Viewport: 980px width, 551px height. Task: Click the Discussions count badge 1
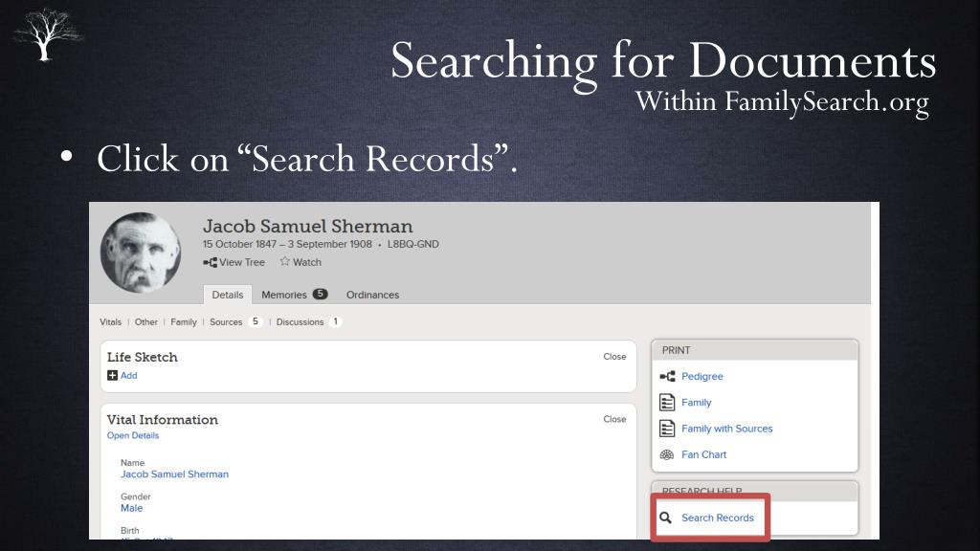click(336, 321)
